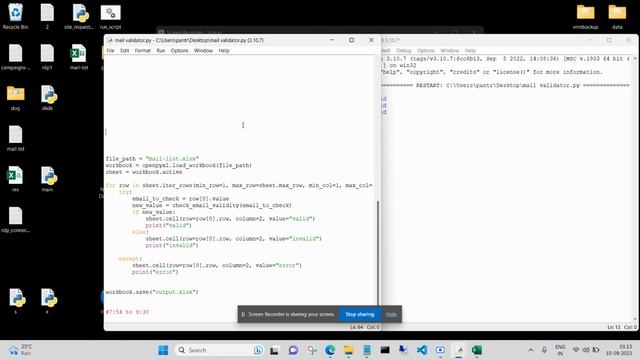Open the Edit menu in mail validator editor
The image size is (640, 360).
(x=124, y=51)
